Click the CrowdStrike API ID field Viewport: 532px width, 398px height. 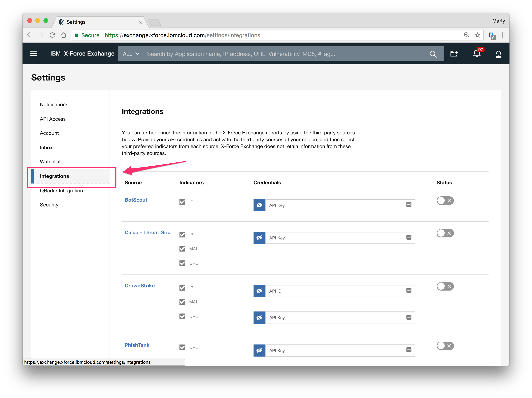coord(334,291)
